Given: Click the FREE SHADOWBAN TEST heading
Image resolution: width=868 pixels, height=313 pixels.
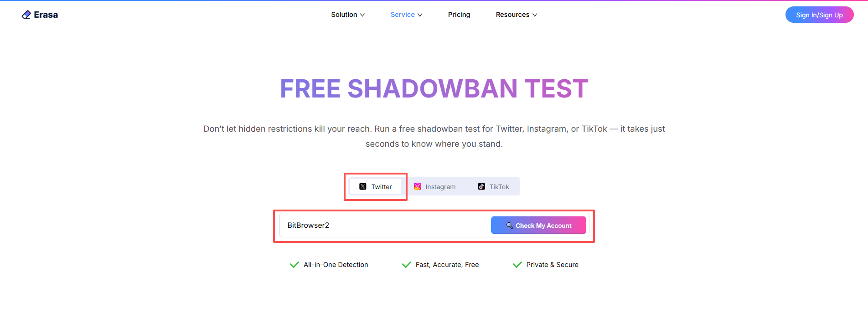Looking at the screenshot, I should pyautogui.click(x=434, y=88).
